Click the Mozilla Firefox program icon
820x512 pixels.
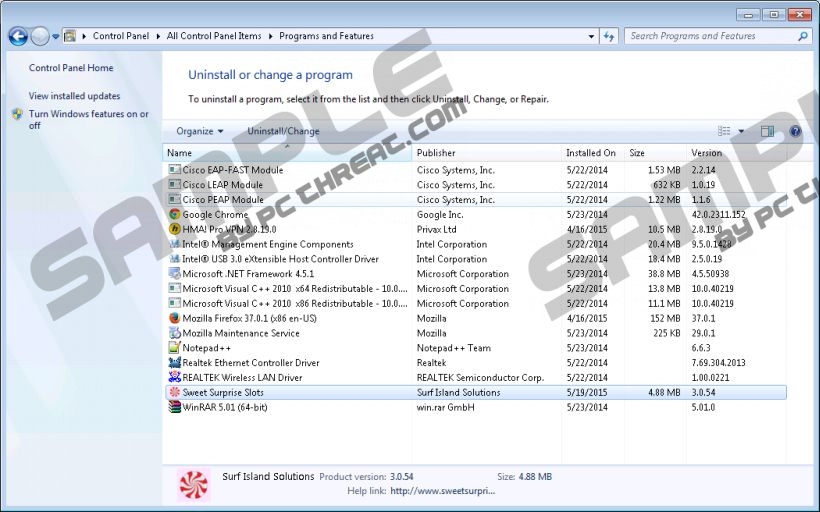coord(175,319)
